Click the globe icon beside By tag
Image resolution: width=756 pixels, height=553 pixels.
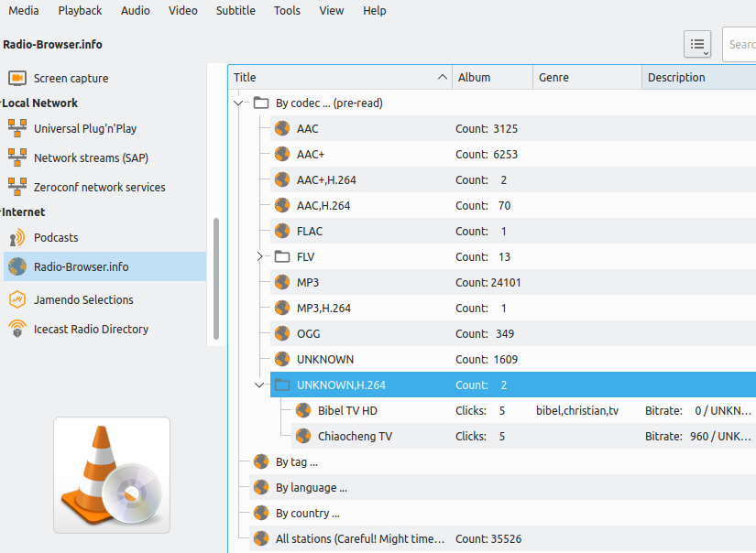[261, 461]
